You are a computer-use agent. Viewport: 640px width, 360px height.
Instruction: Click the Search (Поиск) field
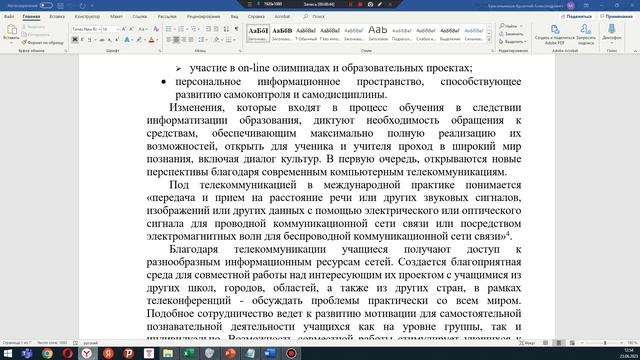(314, 16)
